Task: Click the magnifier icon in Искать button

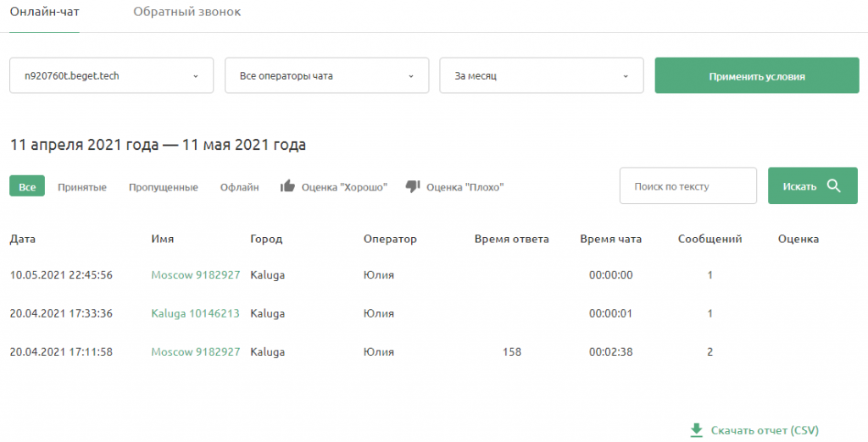Action: 834,186
